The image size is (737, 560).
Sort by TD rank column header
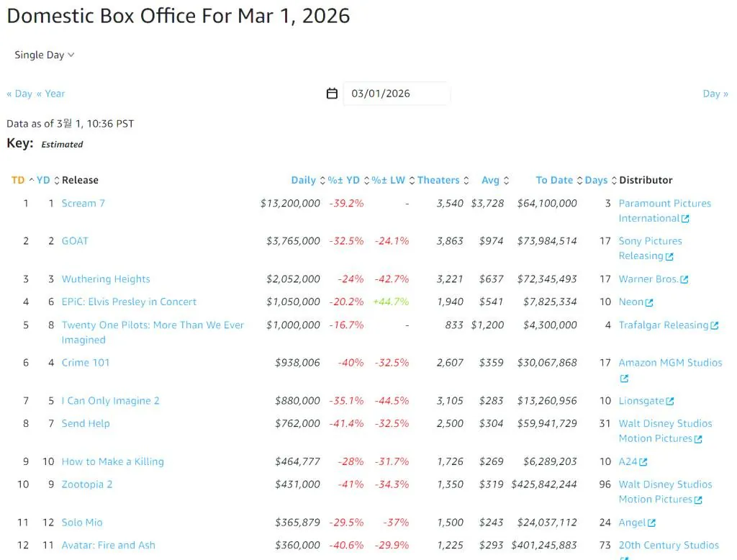pos(18,180)
